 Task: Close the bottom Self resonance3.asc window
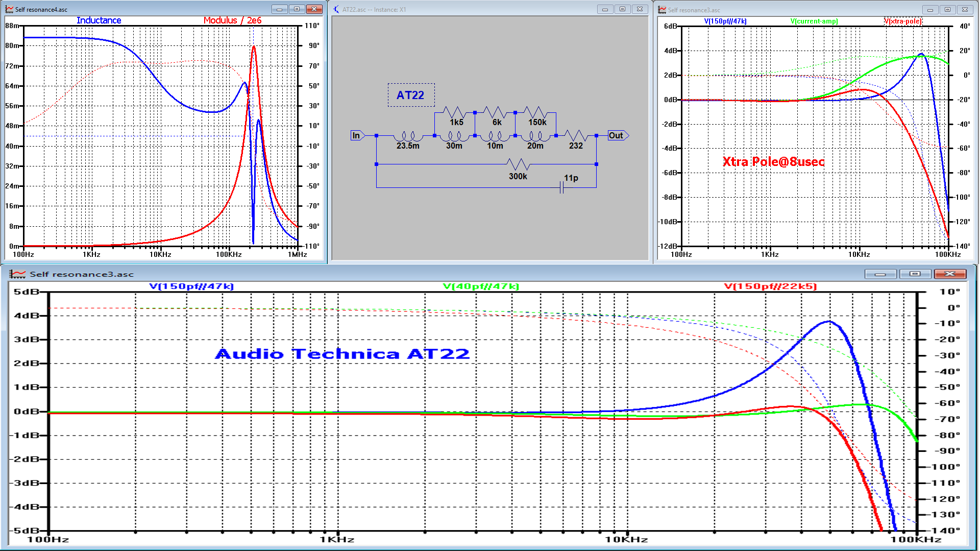point(950,274)
